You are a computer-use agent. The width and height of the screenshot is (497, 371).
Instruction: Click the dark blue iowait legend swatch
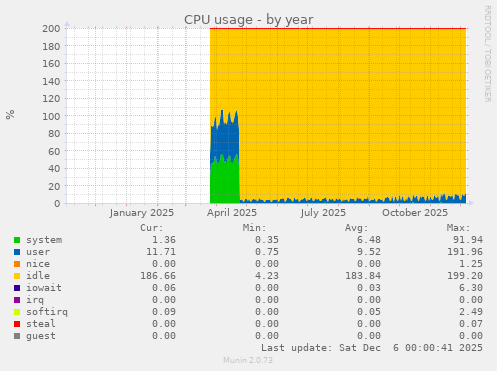point(17,288)
